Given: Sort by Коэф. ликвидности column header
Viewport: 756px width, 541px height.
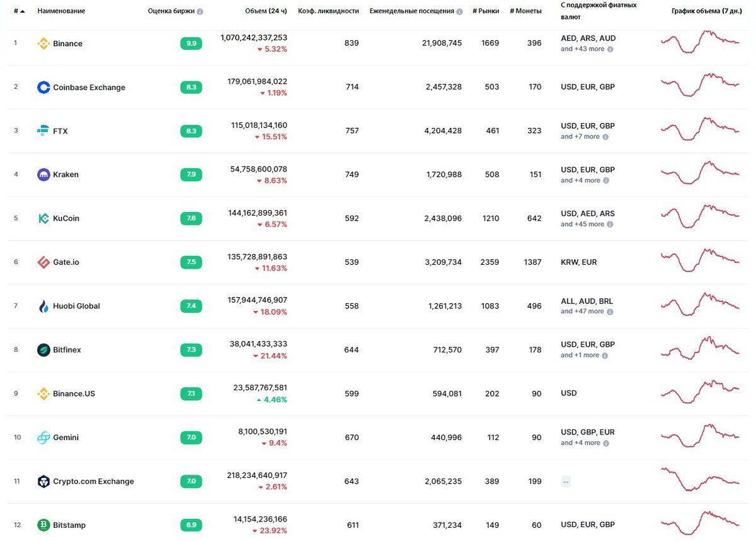Looking at the screenshot, I should click(328, 11).
